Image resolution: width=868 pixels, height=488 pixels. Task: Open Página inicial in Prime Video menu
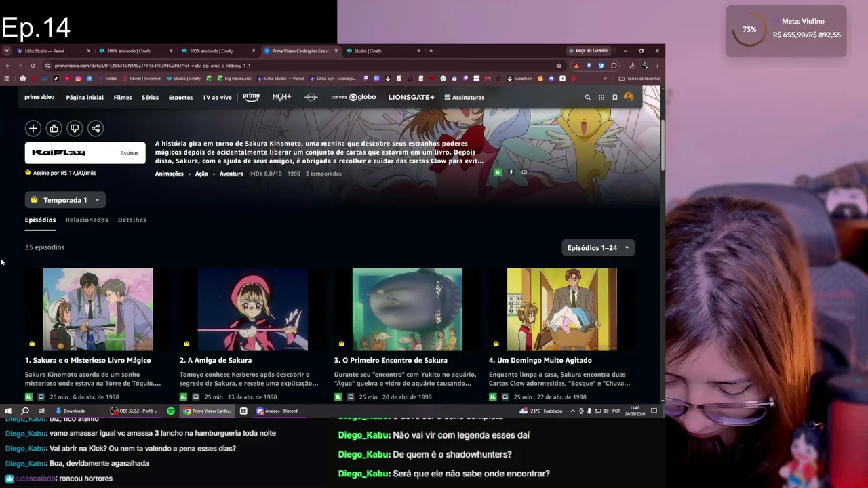pyautogui.click(x=85, y=98)
